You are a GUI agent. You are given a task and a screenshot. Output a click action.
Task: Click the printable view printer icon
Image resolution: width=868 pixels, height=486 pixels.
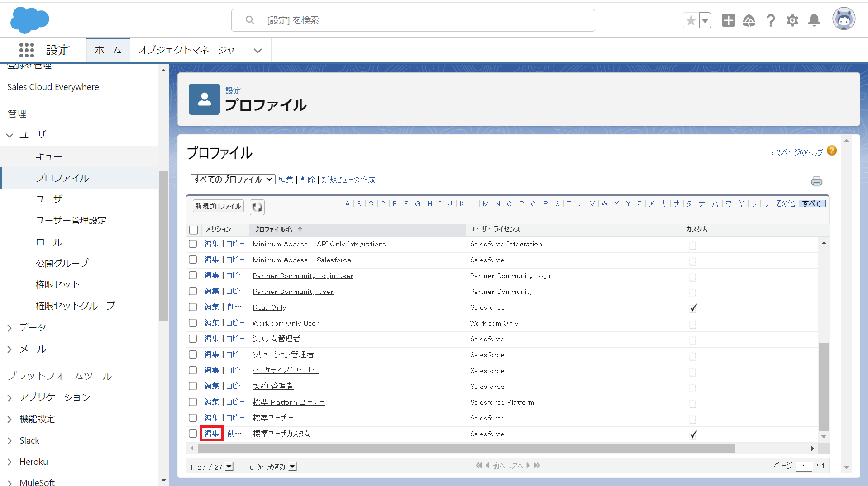tap(816, 181)
